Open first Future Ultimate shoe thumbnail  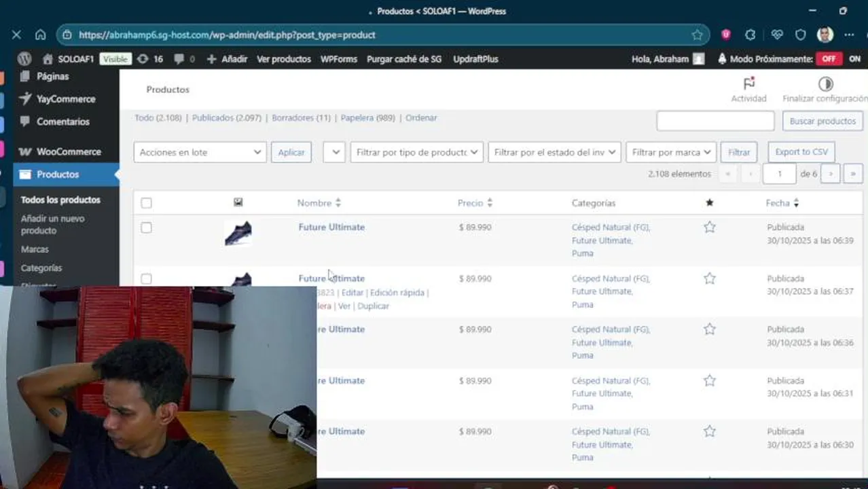[x=238, y=233]
